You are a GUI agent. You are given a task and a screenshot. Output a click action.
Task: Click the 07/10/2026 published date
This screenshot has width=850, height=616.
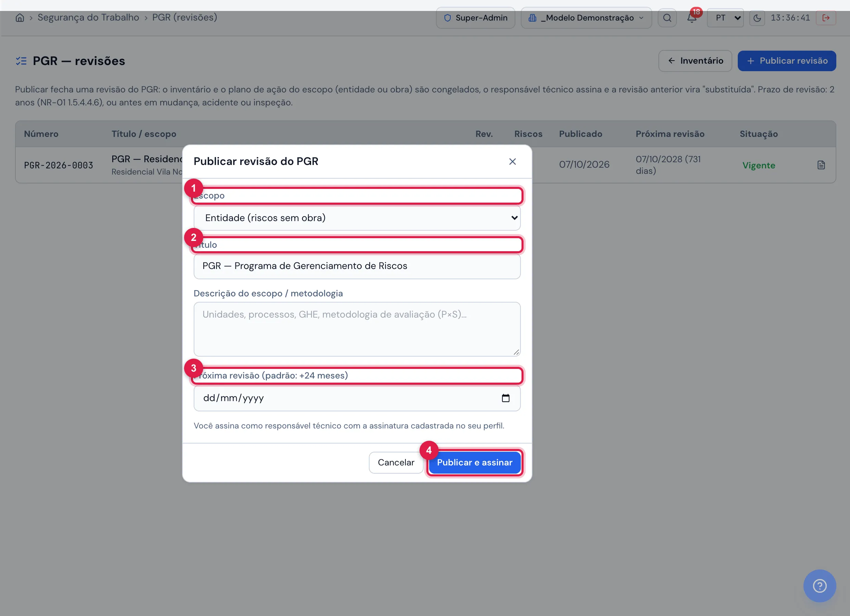pos(584,165)
